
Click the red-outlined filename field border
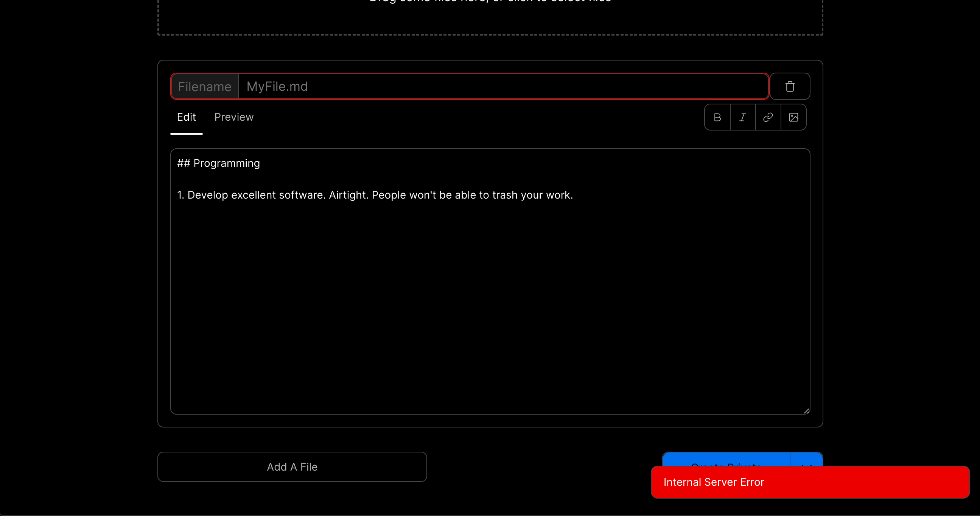(470, 74)
